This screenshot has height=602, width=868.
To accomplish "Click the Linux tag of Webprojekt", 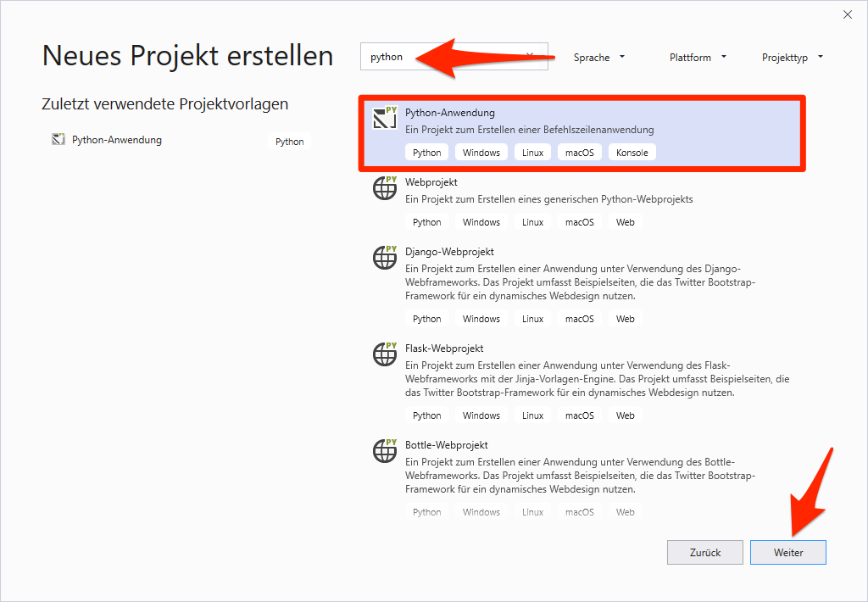I will pos(532,222).
